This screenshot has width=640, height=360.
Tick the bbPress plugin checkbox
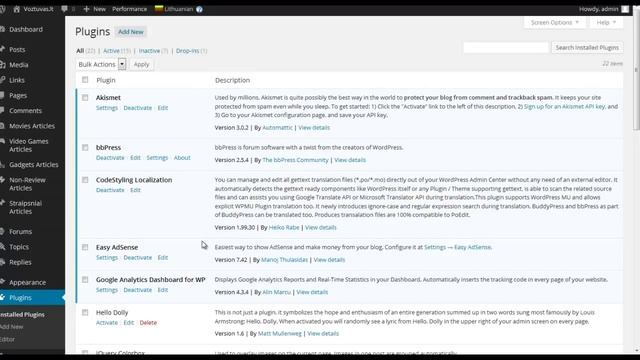point(85,147)
